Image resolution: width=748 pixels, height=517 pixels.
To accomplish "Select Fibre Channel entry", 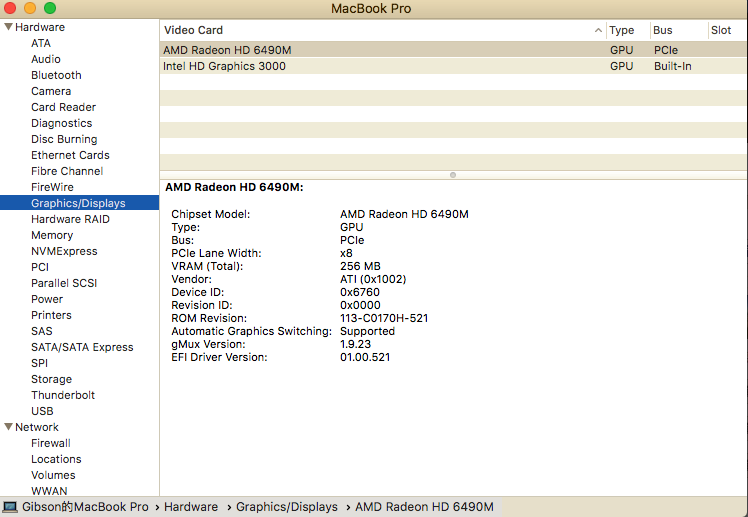I will [67, 171].
